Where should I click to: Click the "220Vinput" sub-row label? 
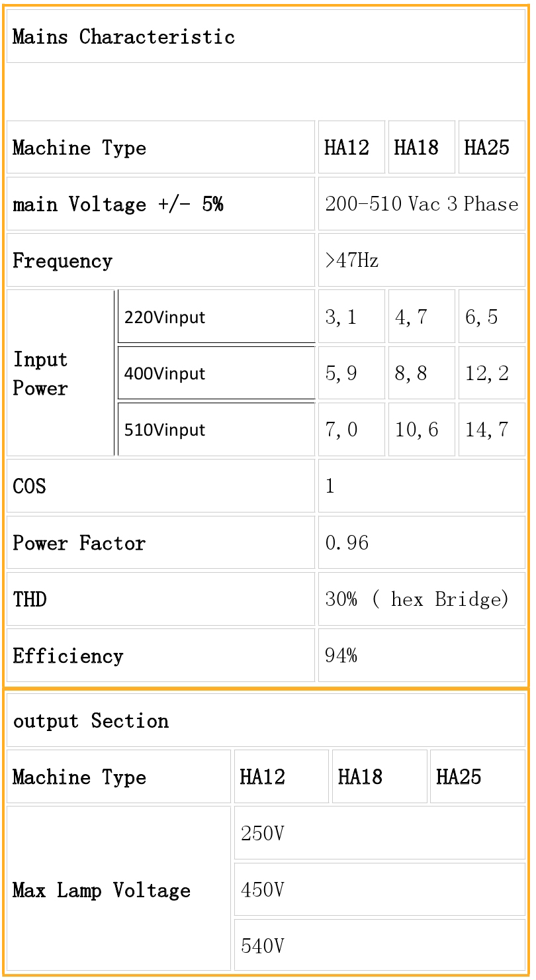[216, 317]
